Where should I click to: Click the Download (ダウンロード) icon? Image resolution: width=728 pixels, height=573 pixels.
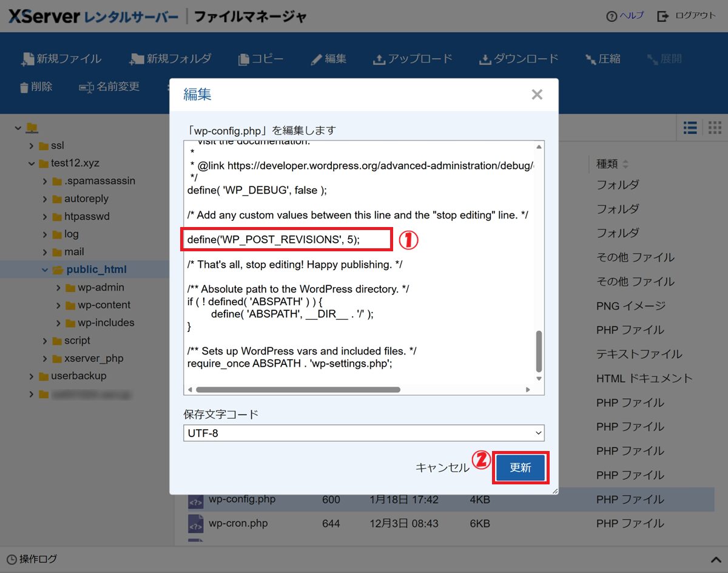click(x=485, y=59)
